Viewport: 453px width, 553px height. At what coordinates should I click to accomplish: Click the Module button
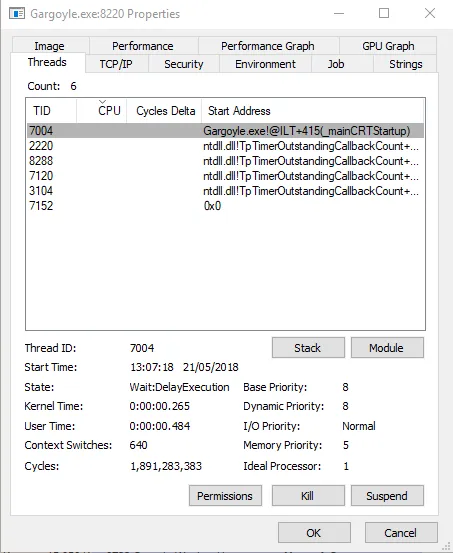point(387,348)
